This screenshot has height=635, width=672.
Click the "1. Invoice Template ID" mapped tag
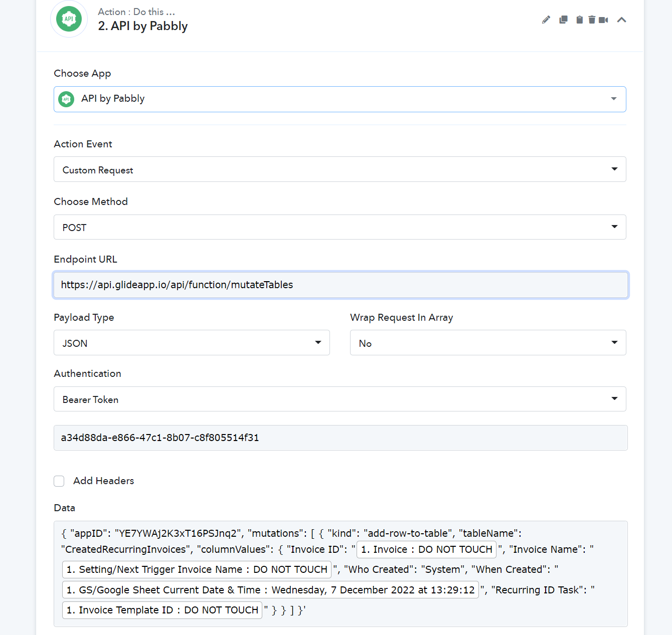(162, 610)
